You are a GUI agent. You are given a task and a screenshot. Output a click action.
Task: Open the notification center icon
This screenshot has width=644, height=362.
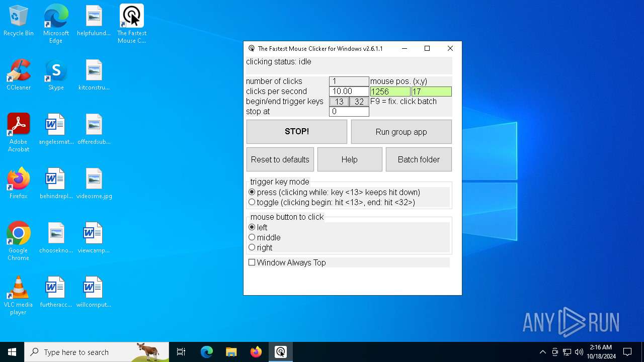click(x=627, y=352)
